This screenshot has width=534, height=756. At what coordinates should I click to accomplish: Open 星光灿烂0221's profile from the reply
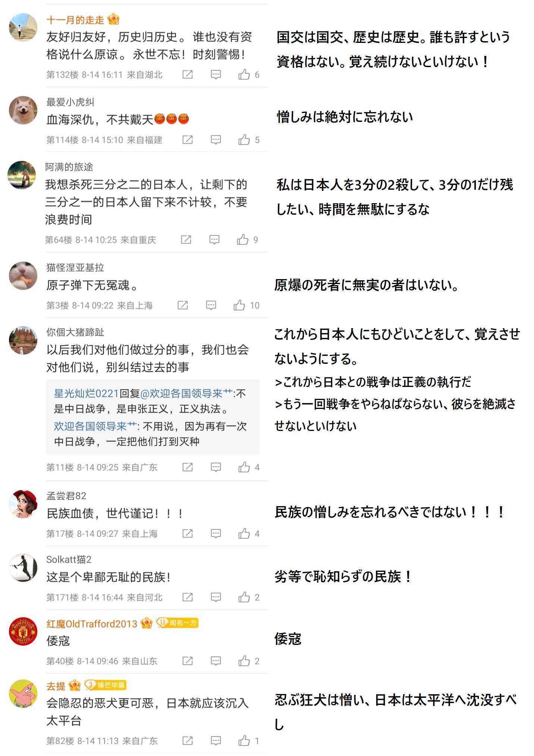click(86, 393)
